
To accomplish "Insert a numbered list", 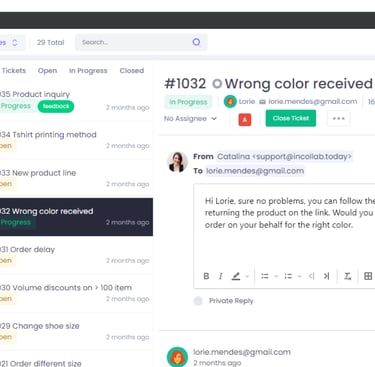I will click(x=288, y=276).
